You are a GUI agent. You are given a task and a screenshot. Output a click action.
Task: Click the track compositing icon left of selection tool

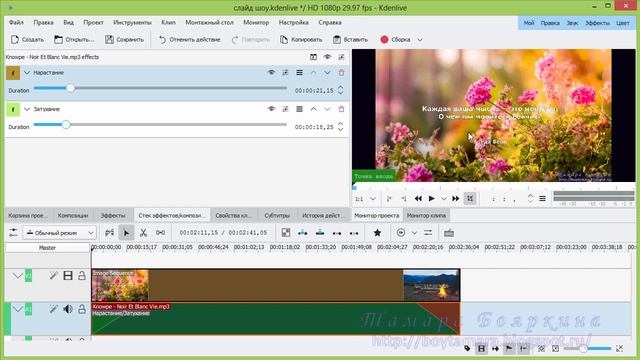(109, 233)
